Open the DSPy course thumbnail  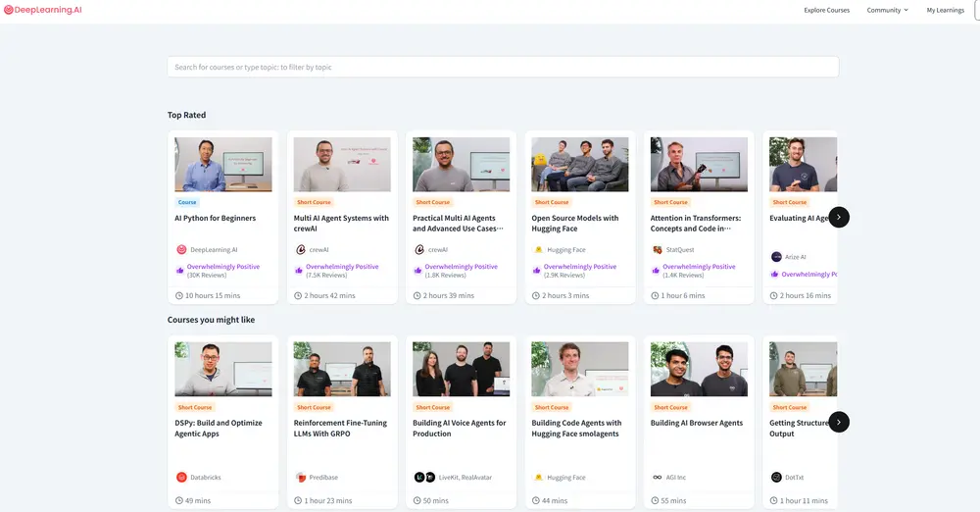tap(222, 369)
